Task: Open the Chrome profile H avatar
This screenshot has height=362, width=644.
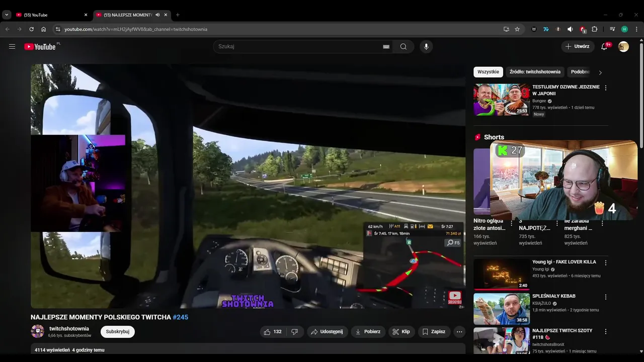Action: click(624, 29)
